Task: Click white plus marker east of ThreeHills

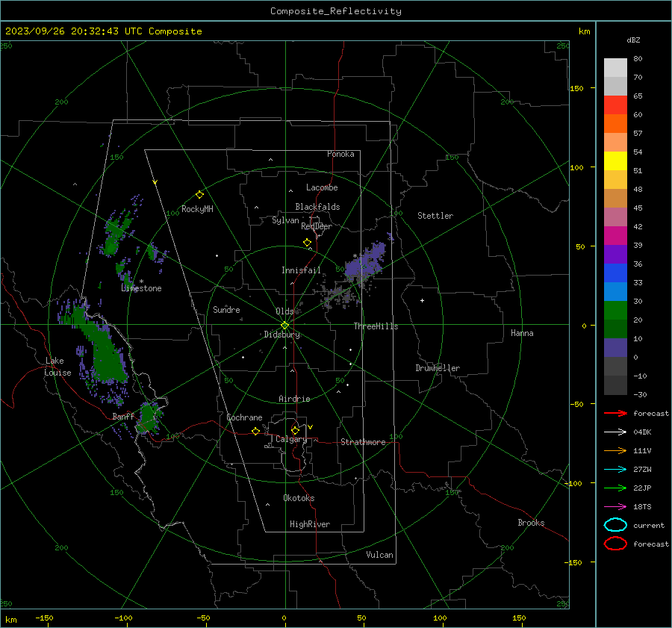Action: pyautogui.click(x=422, y=300)
